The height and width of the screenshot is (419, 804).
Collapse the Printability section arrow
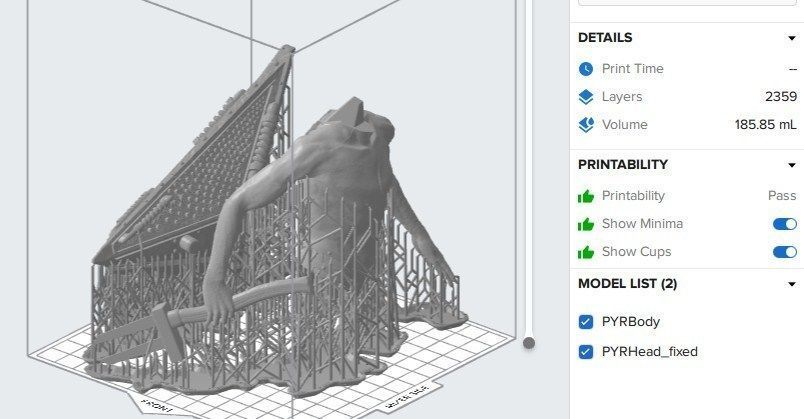[792, 165]
